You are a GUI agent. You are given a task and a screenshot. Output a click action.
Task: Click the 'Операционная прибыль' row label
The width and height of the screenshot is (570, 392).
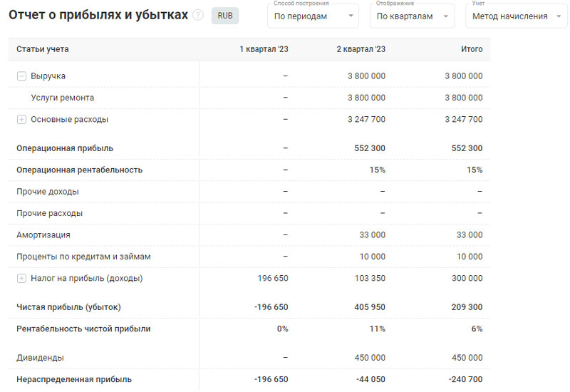[x=65, y=148]
